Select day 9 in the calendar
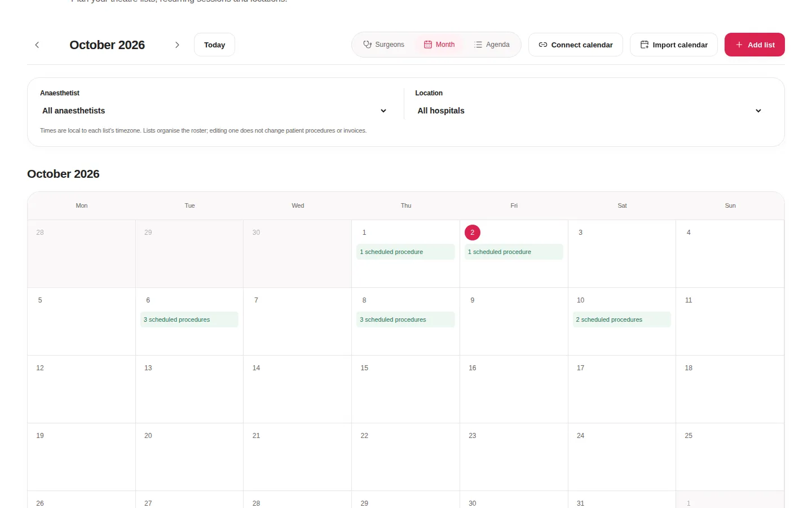The width and height of the screenshot is (812, 508). coord(473,300)
